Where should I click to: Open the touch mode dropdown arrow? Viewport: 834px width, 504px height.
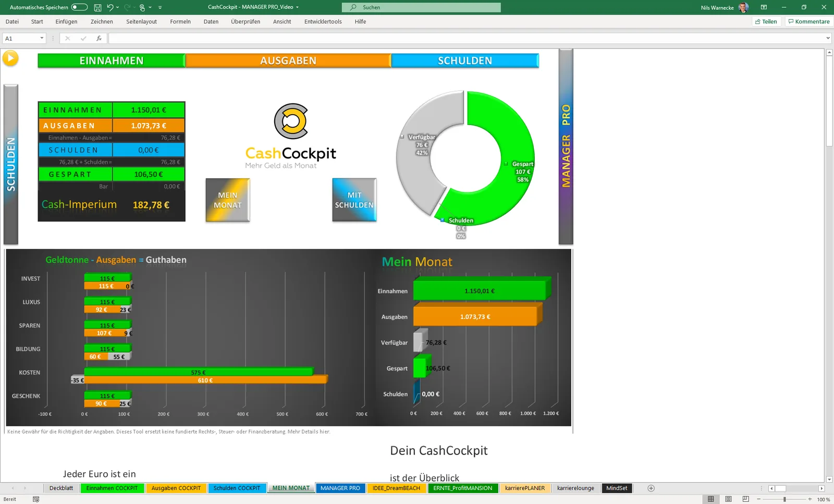tap(150, 7)
